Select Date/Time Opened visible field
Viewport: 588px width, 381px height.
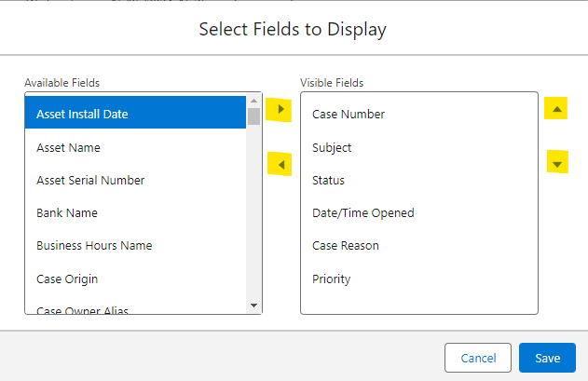pyautogui.click(x=418, y=213)
